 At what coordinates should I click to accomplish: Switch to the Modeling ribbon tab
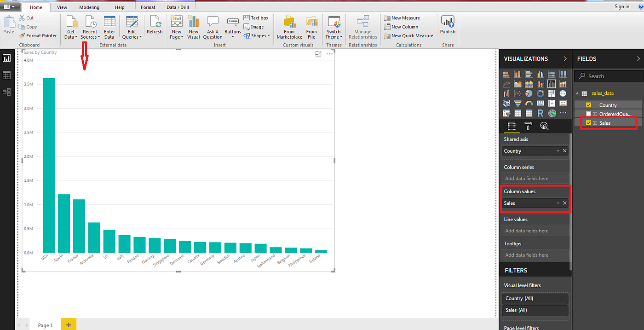[x=89, y=7]
